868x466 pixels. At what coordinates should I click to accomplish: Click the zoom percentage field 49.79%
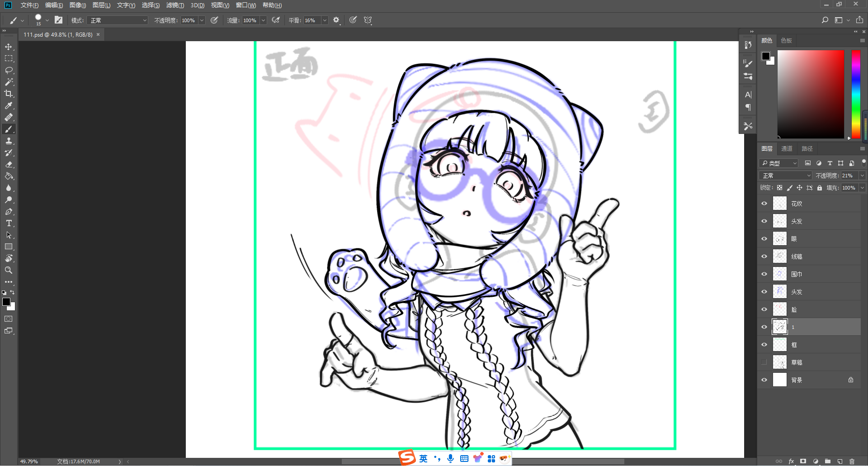pos(29,461)
